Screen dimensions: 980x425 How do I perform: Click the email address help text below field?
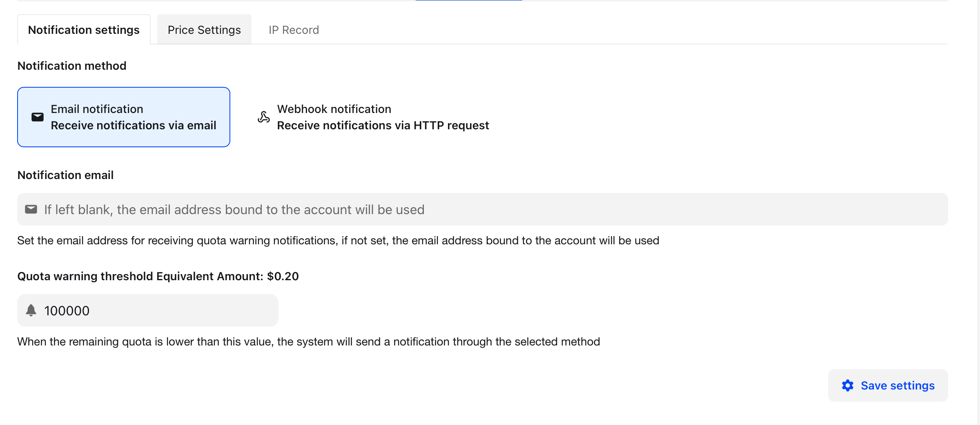(338, 240)
